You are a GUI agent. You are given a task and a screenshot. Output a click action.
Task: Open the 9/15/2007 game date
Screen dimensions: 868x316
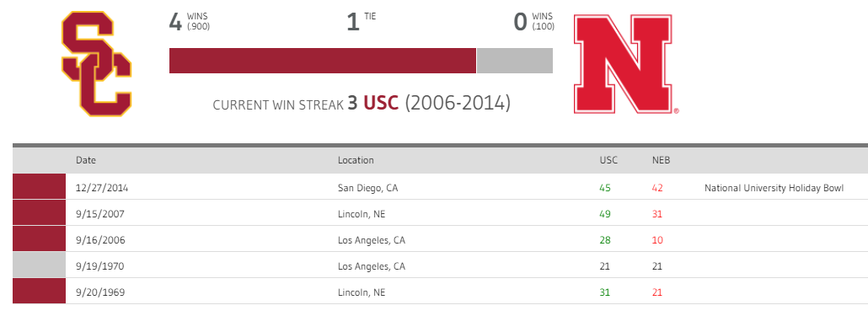[x=100, y=214]
